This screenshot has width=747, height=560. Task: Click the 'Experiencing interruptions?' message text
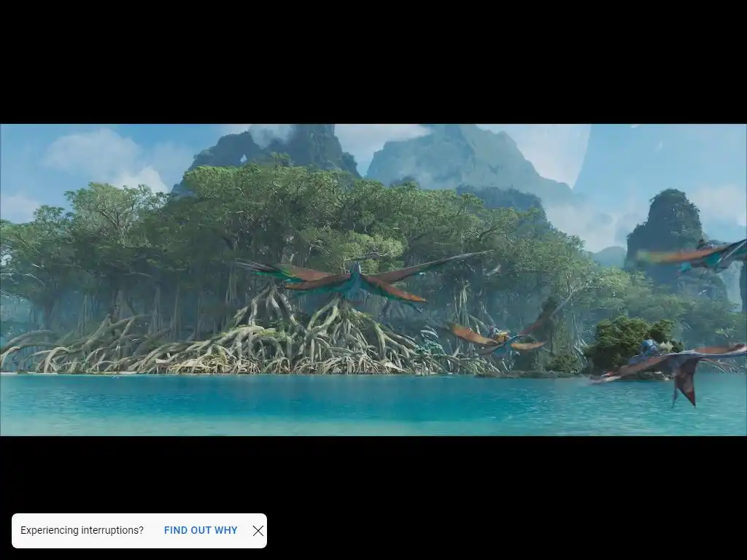(x=82, y=531)
